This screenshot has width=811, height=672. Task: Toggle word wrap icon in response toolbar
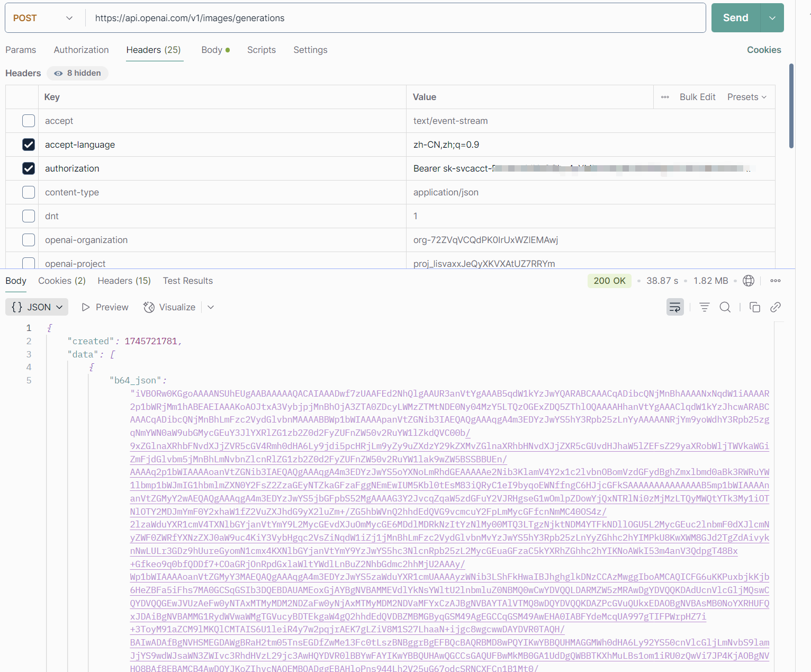click(x=675, y=307)
